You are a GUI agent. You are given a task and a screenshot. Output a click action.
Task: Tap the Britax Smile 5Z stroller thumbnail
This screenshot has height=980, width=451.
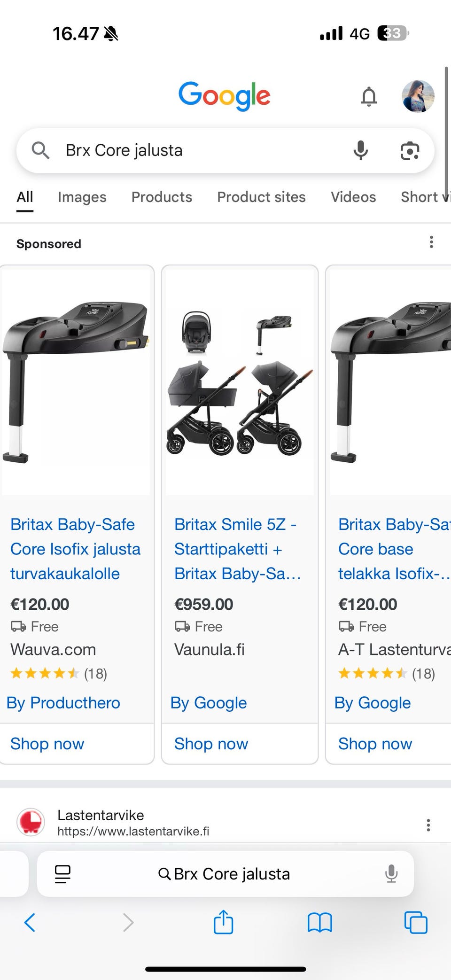click(240, 381)
